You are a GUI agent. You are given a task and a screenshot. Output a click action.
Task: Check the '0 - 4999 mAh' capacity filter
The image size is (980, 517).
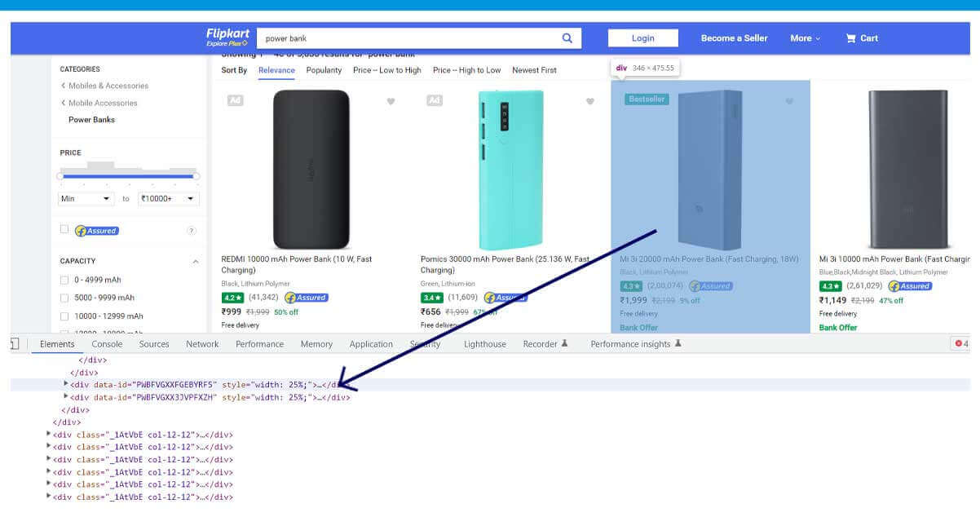(x=63, y=279)
